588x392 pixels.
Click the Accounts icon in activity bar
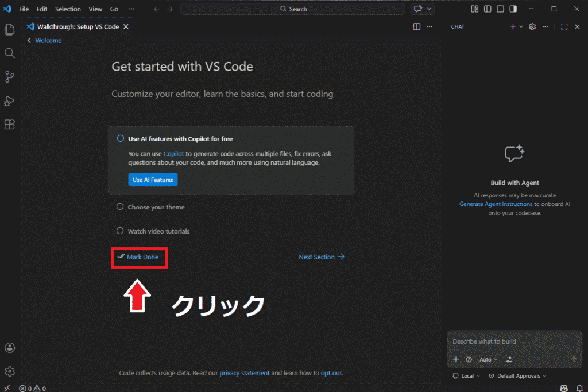click(9, 348)
